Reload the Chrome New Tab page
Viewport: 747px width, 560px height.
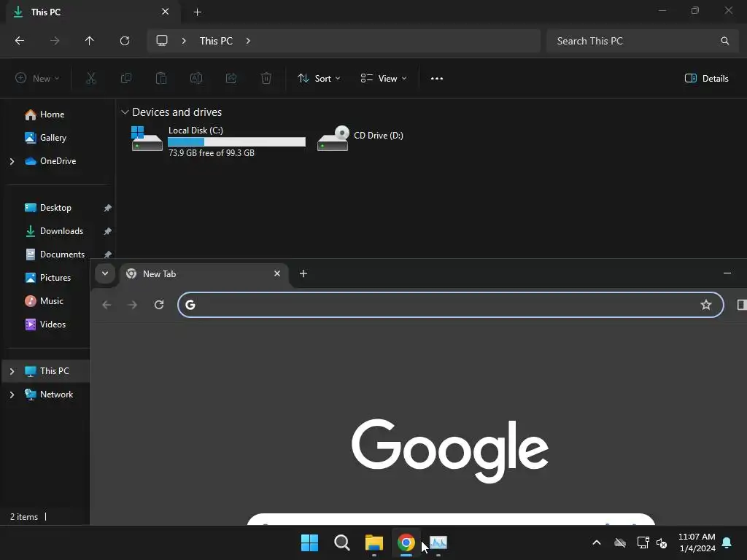pos(159,305)
